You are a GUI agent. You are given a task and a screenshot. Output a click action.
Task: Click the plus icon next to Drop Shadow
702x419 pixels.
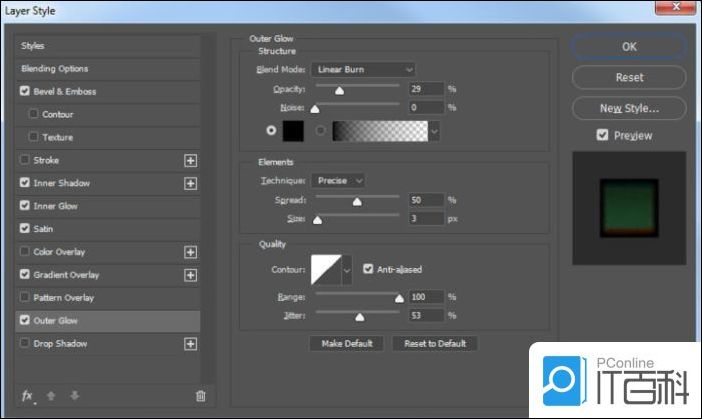coord(190,344)
